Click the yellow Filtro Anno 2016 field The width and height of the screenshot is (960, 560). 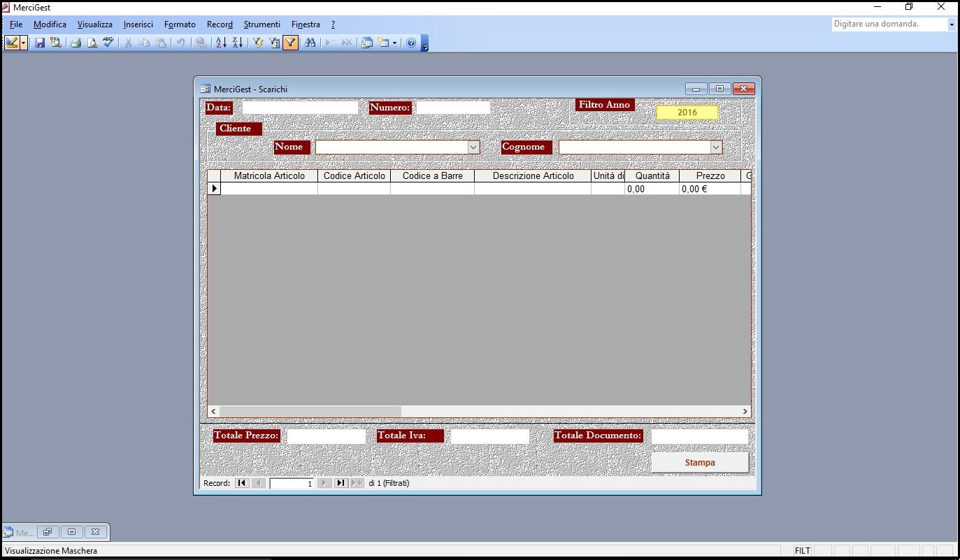(x=687, y=112)
